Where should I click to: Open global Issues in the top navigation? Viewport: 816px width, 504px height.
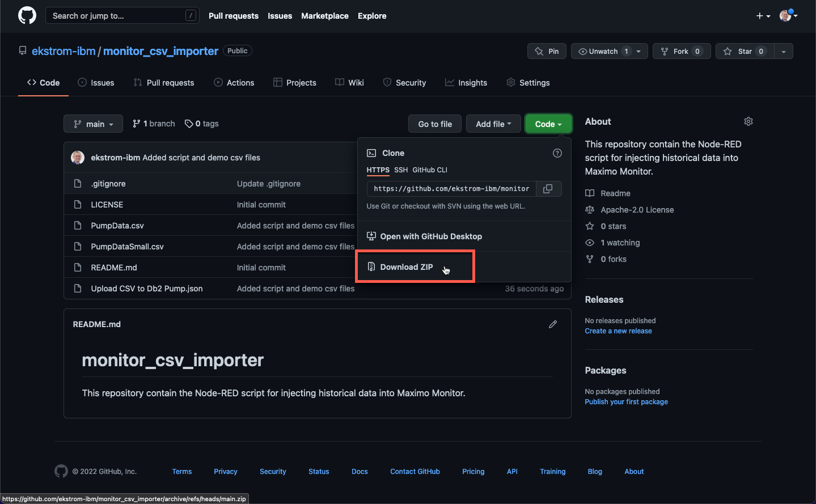click(280, 16)
